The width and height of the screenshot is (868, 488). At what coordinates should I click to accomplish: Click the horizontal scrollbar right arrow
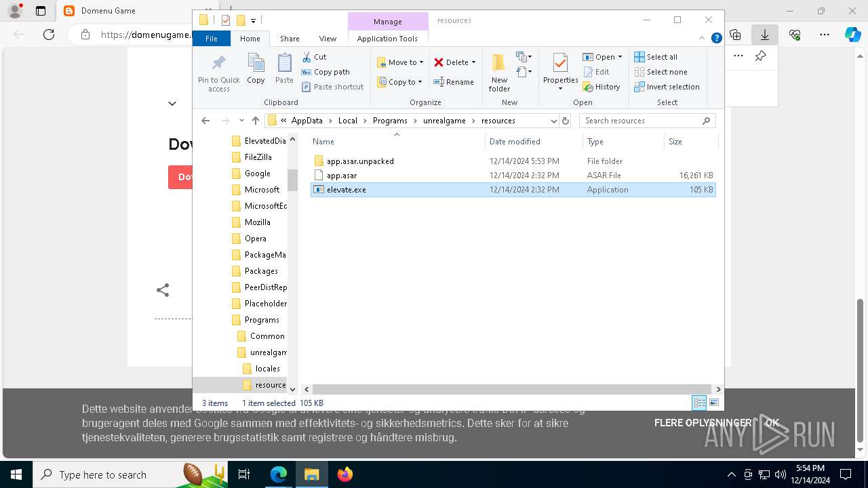tap(719, 389)
